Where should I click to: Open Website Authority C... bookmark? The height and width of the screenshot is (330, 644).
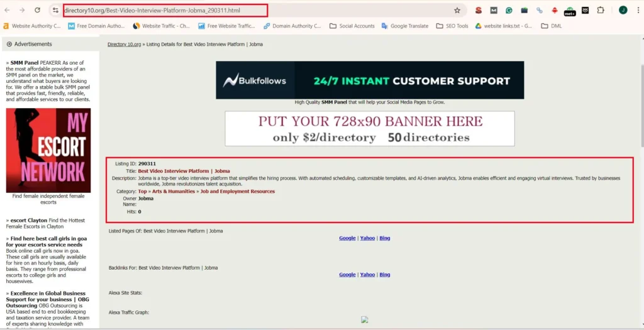tap(31, 26)
